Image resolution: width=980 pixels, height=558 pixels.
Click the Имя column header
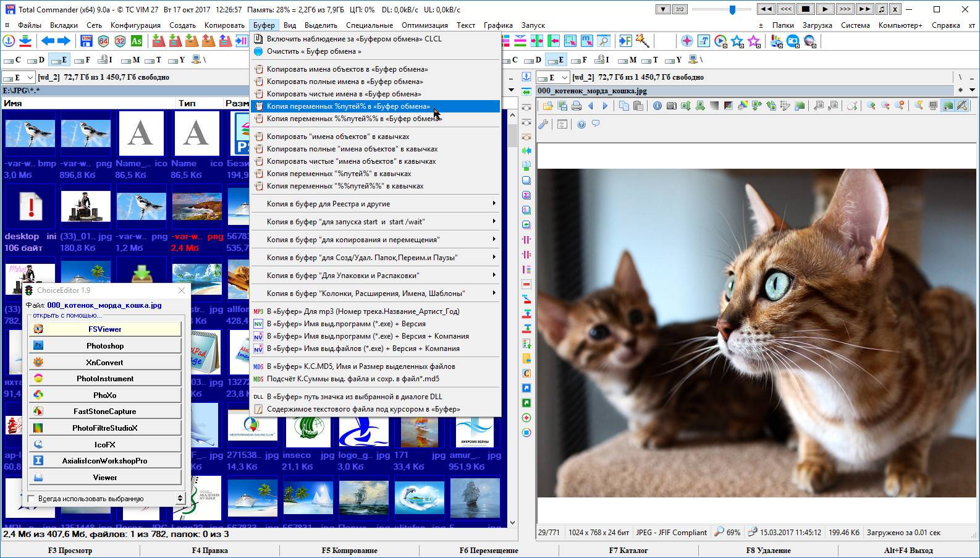coord(88,103)
